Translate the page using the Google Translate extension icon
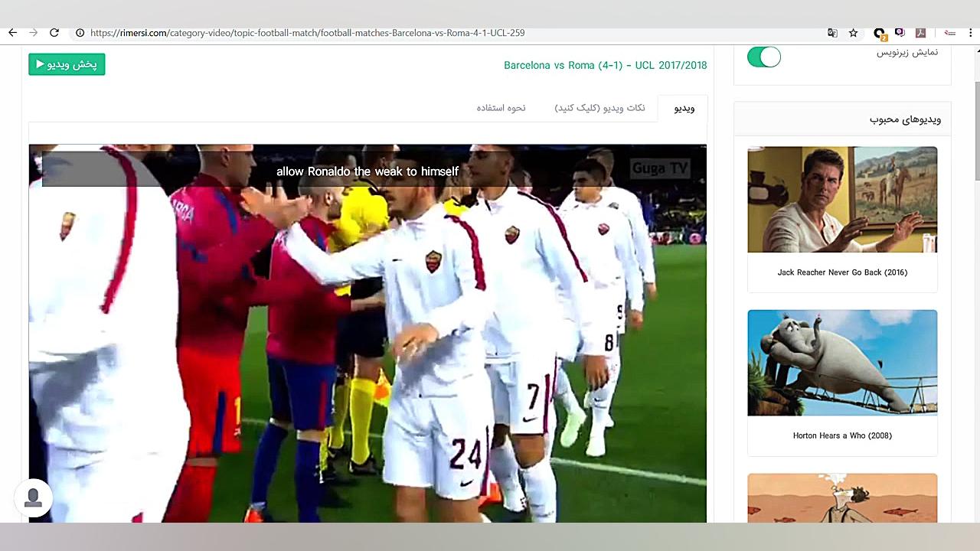The width and height of the screenshot is (980, 551). [x=833, y=33]
